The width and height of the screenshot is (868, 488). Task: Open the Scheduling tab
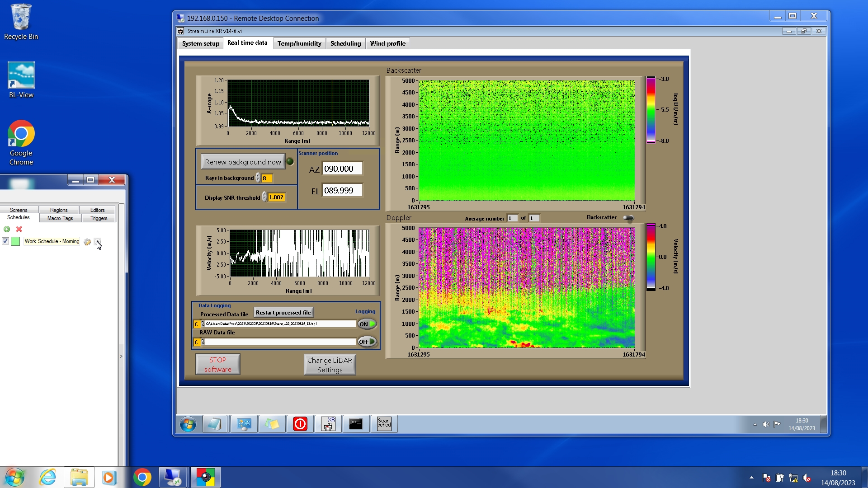pyautogui.click(x=345, y=43)
